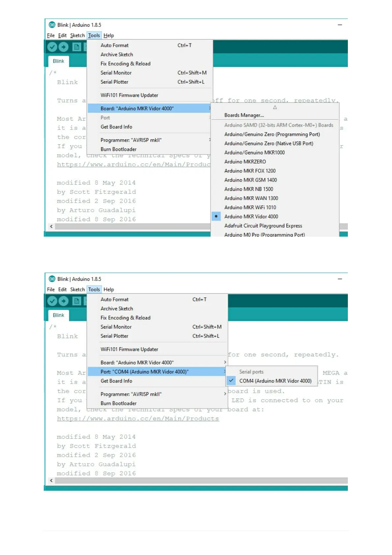This screenshot has height=555, width=392.
Task: Launch WiFi101 Firmware Updater in bottom window
Action: click(x=157, y=349)
